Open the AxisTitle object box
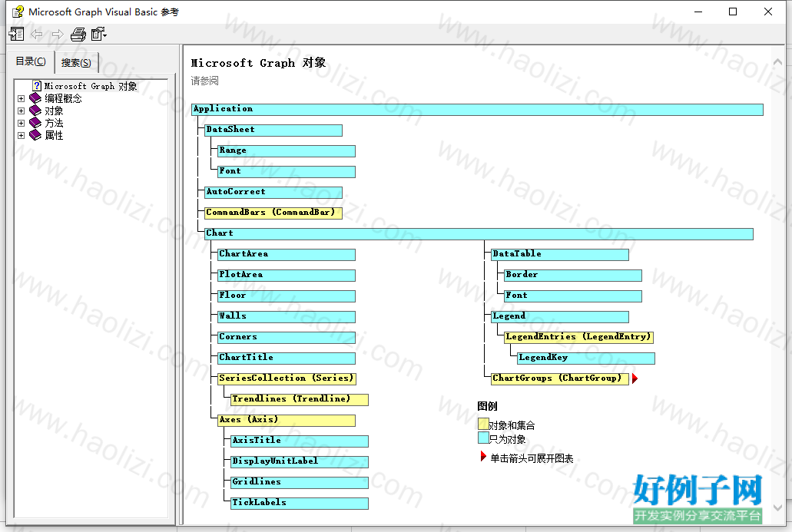Viewport: 792px width, 532px height. (x=300, y=441)
